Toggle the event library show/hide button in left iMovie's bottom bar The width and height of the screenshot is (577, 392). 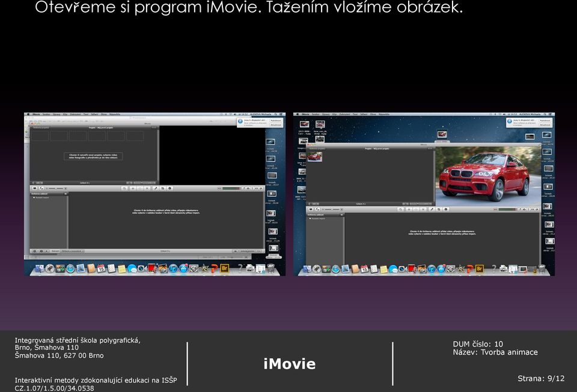click(x=35, y=251)
